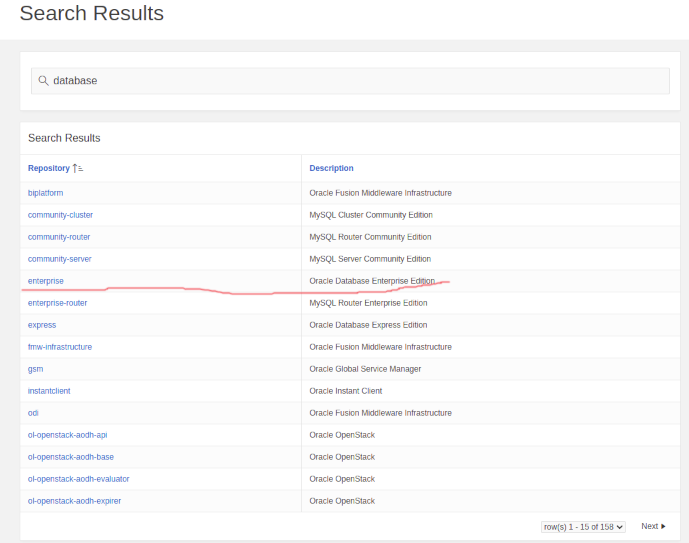The image size is (689, 543).
Task: Open the instantclient repository
Action: (x=49, y=391)
